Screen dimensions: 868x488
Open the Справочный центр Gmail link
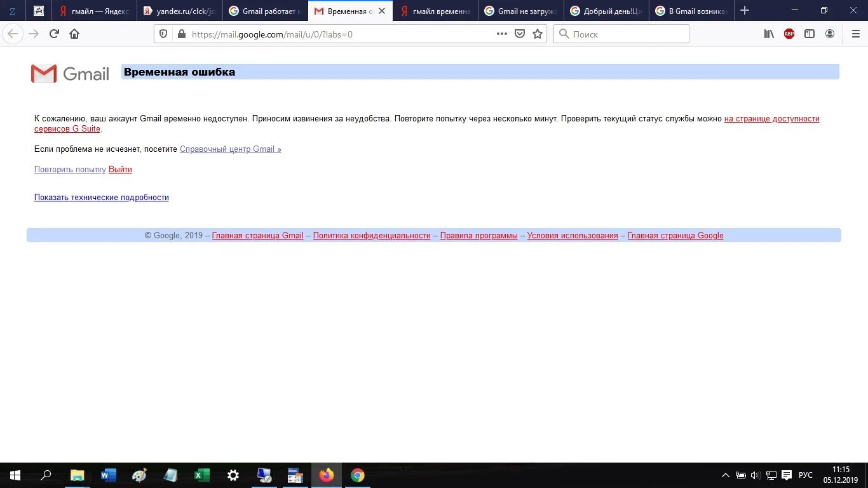(x=230, y=149)
